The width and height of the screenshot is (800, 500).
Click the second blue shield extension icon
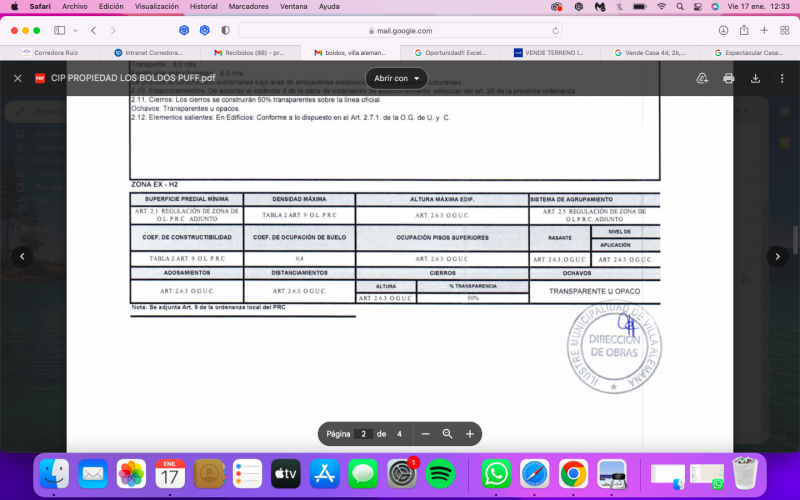tap(205, 31)
